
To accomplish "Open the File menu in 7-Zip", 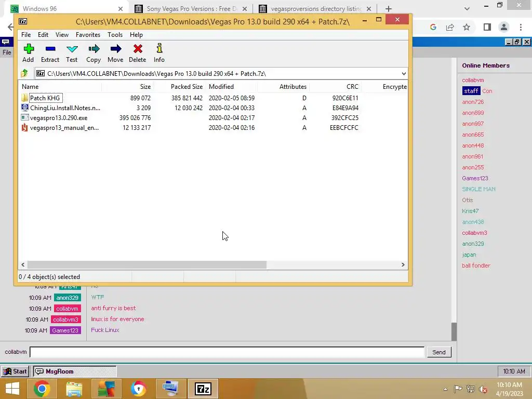I will pos(26,35).
